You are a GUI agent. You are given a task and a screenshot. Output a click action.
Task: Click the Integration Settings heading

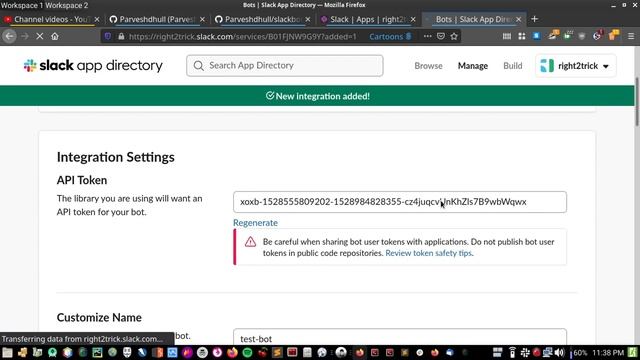coord(116,157)
